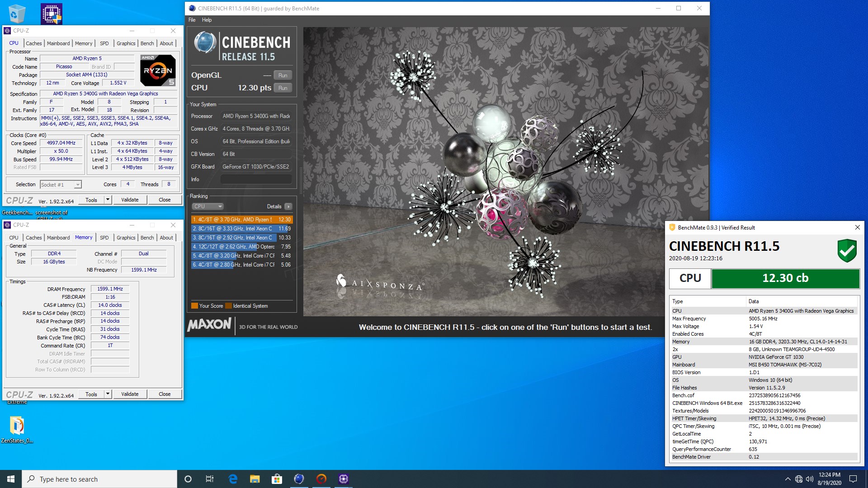The image size is (868, 488).
Task: Click the Info input field in Cinebench
Action: click(x=256, y=179)
